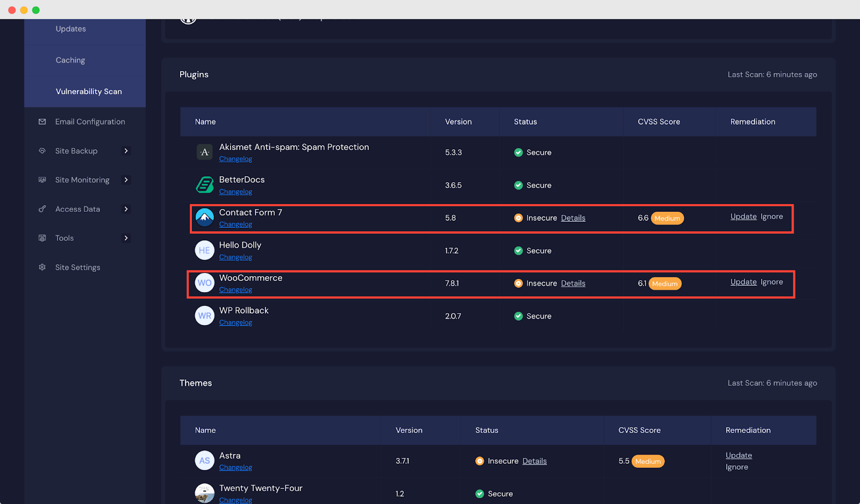The image size is (860, 504).
Task: Click the WooCommerce plugin icon
Action: coord(204,283)
